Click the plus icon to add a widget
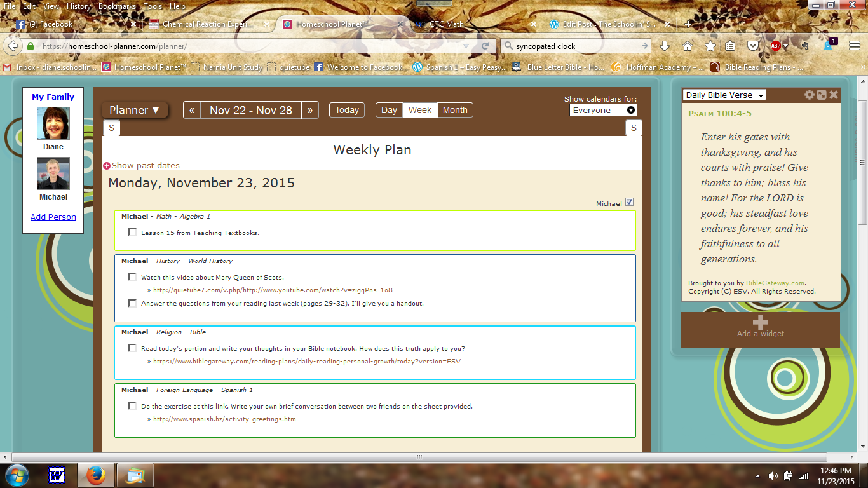Image resolution: width=868 pixels, height=488 pixels. [760, 322]
